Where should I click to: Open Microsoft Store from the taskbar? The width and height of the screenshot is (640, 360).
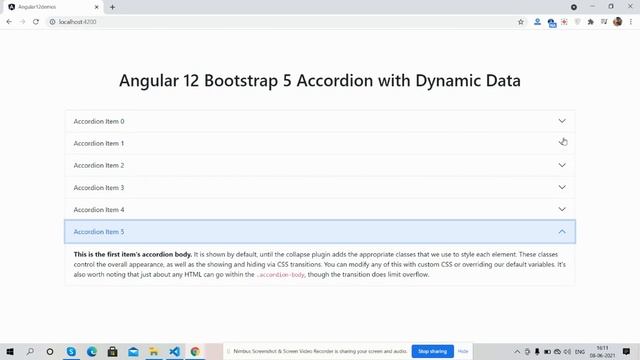(112, 351)
